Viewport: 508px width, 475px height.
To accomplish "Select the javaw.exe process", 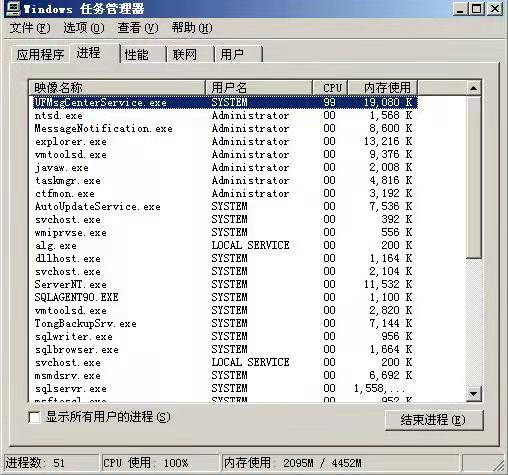I will click(223, 167).
